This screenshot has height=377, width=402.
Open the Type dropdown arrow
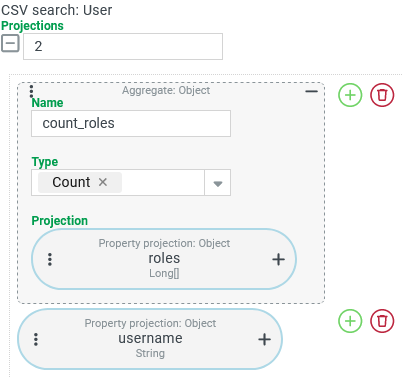pyautogui.click(x=217, y=183)
